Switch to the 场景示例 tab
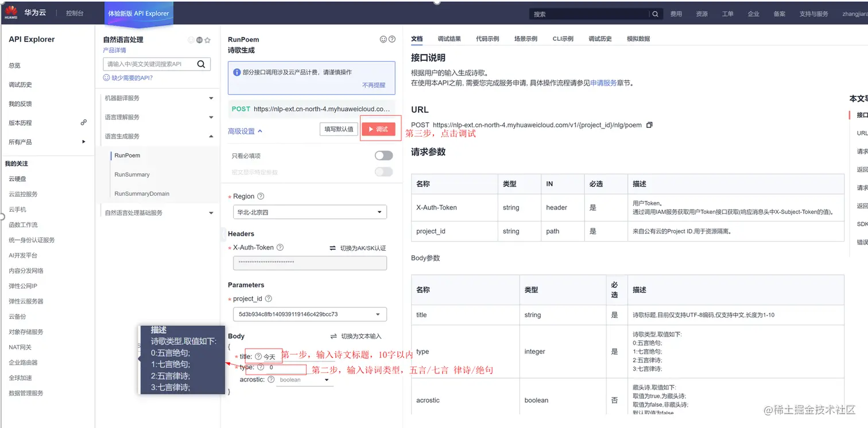 click(526, 39)
